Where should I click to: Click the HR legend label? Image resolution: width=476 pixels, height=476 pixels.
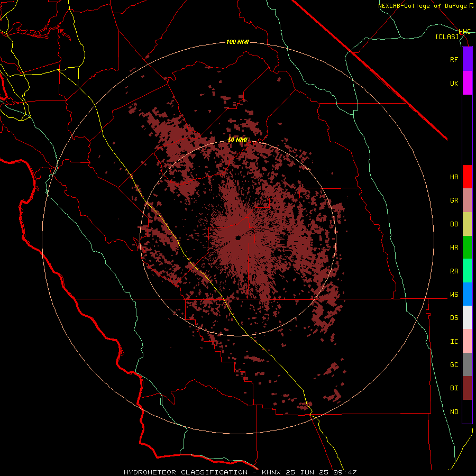[454, 248]
